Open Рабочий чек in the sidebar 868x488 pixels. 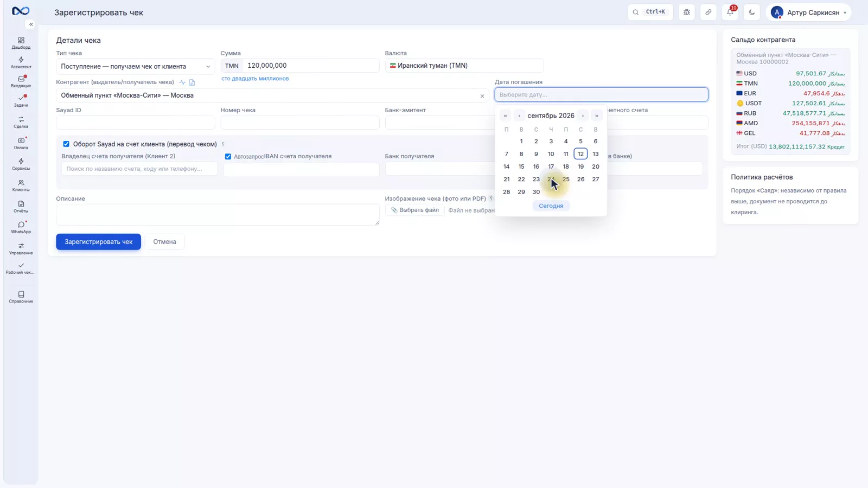pos(21,268)
